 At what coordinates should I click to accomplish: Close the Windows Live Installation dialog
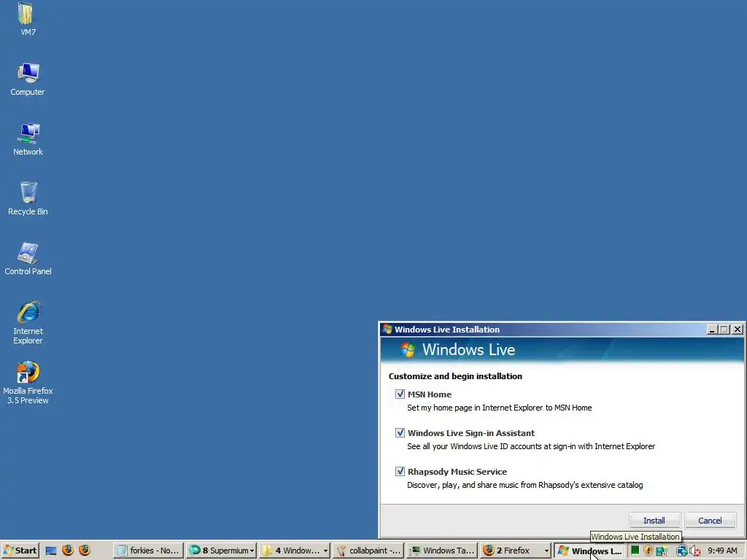(738, 330)
